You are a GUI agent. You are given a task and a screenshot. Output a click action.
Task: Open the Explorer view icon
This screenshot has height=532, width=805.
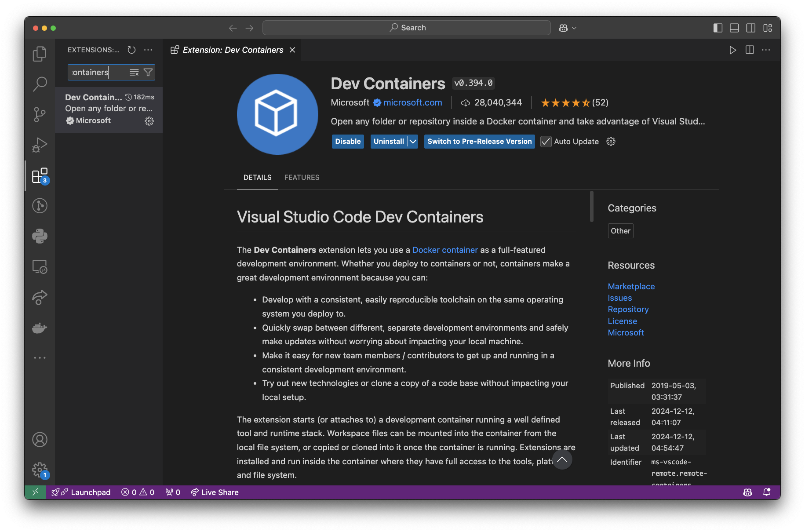coord(40,54)
